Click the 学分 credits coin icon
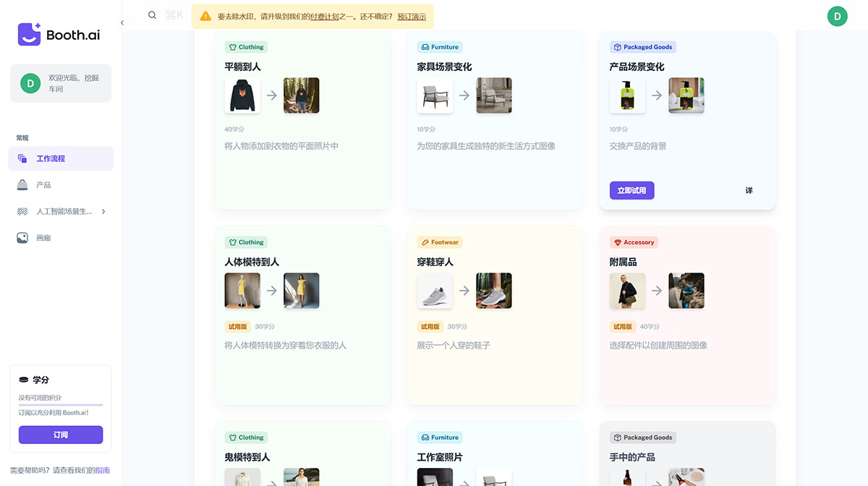Screen dimensions: 868x486 click(x=25, y=378)
